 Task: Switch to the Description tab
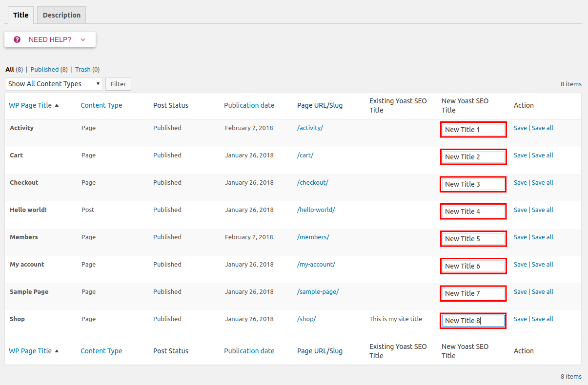coord(61,15)
